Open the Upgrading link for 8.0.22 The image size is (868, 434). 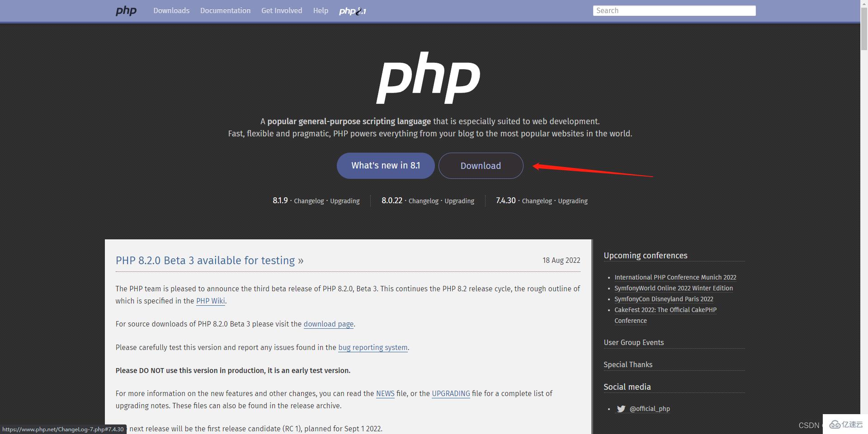(459, 201)
